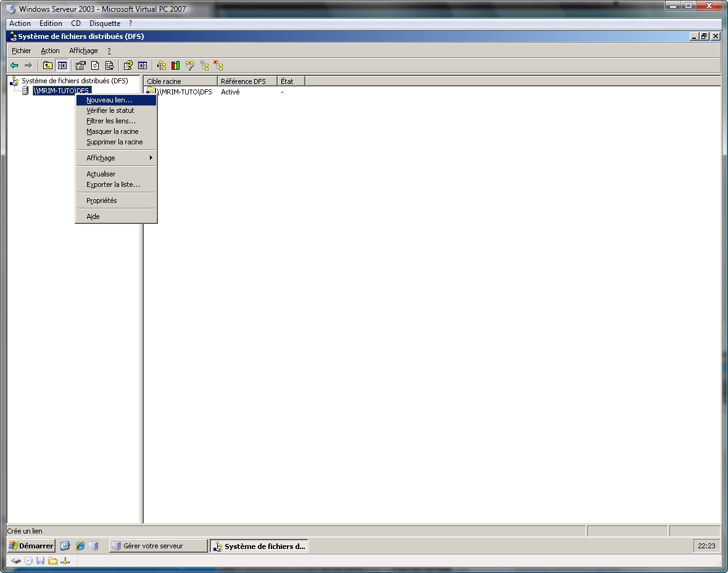This screenshot has width=728, height=573.
Task: Open the ? help menu of the DFS console
Action: [x=109, y=51]
